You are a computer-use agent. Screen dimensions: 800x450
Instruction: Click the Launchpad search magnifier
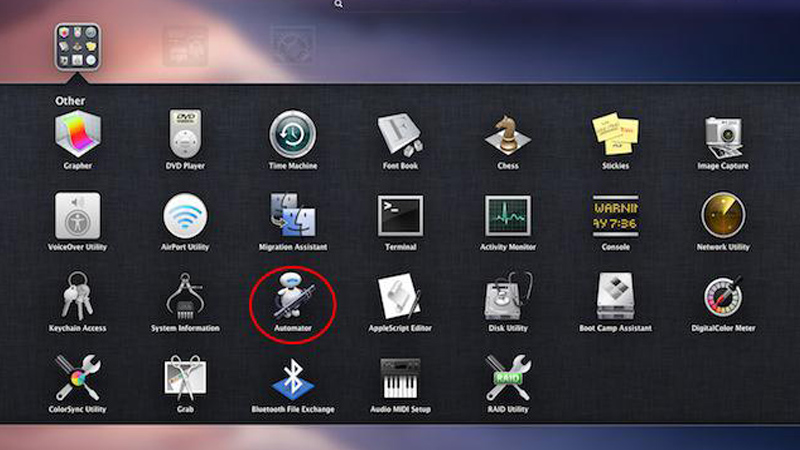[x=339, y=5]
